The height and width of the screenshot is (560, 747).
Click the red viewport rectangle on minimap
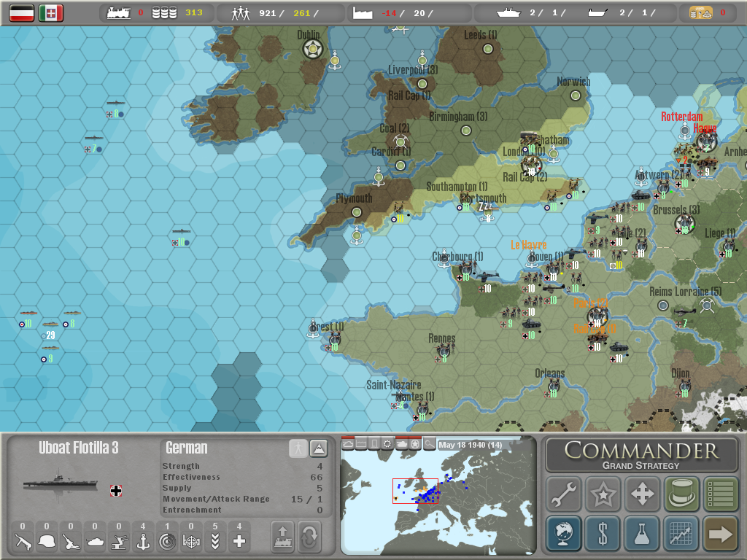point(415,491)
